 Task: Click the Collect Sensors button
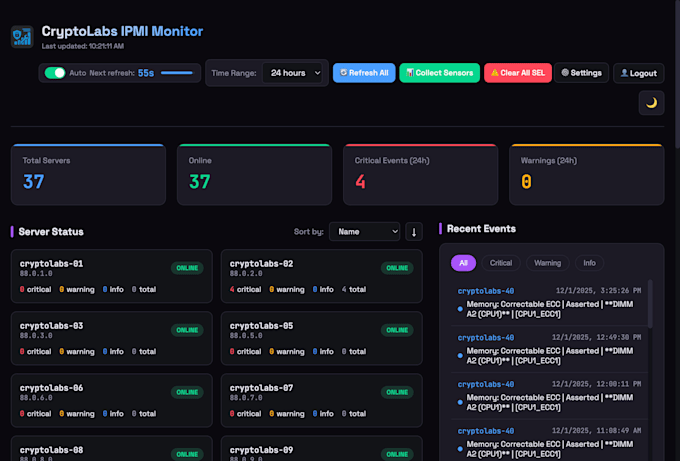point(439,73)
